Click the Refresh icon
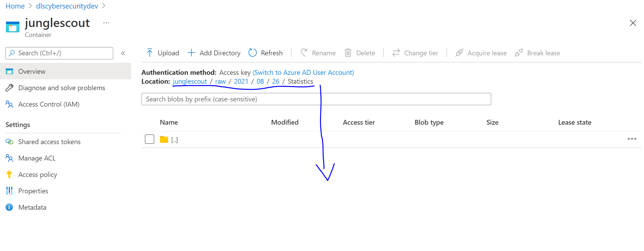Screen dimensions: 644x251 (x=253, y=53)
